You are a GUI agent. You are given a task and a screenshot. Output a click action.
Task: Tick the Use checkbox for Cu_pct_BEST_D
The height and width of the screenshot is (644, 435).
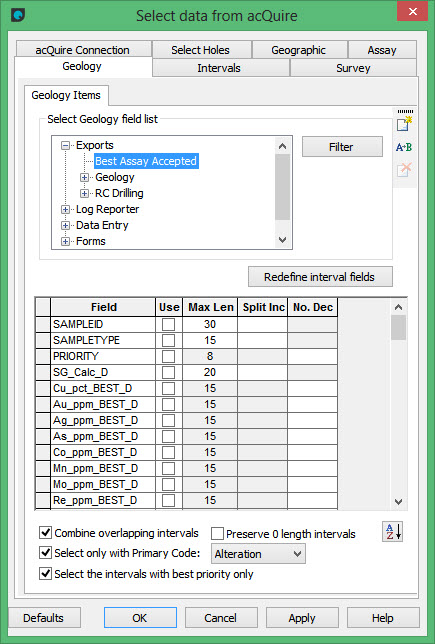tap(168, 389)
